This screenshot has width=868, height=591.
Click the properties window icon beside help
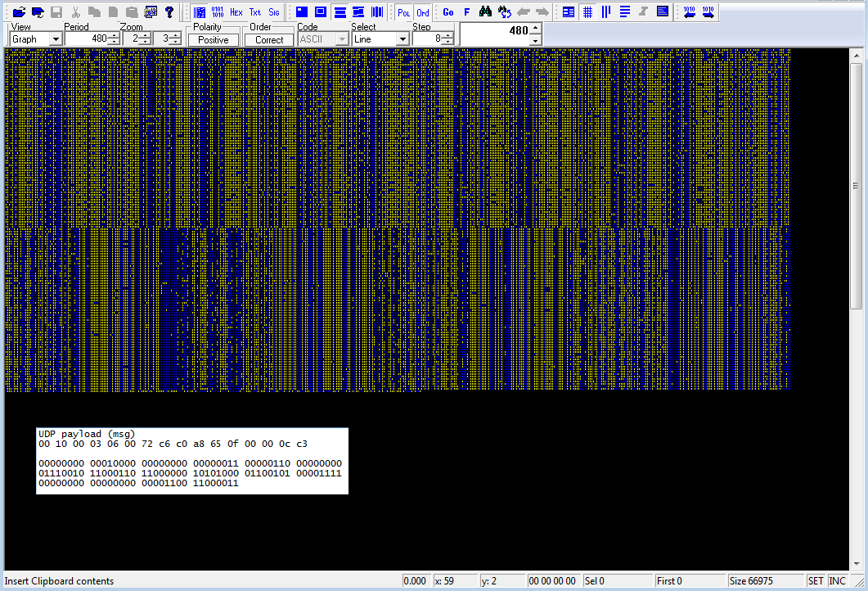(151, 11)
